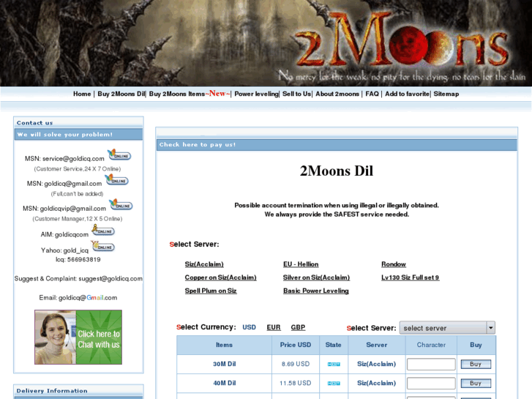The image size is (532, 399).
Task: Click the Price USD column header
Action: coord(296,345)
